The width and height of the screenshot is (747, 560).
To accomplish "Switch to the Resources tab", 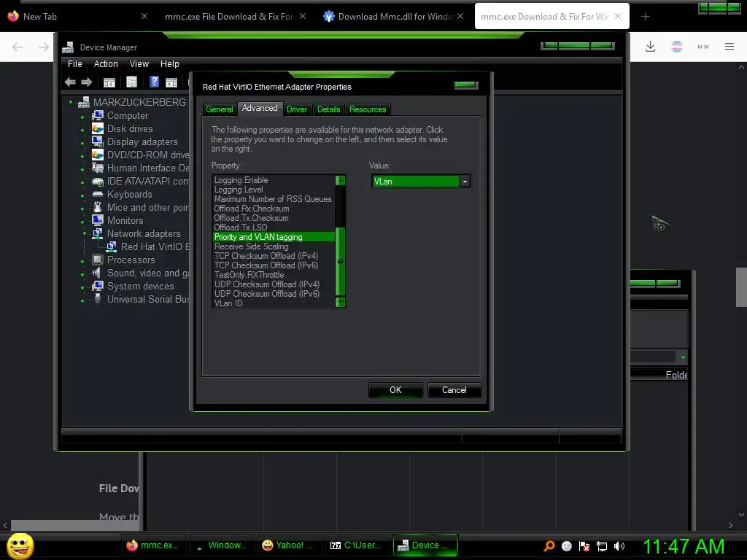I will click(x=368, y=109).
